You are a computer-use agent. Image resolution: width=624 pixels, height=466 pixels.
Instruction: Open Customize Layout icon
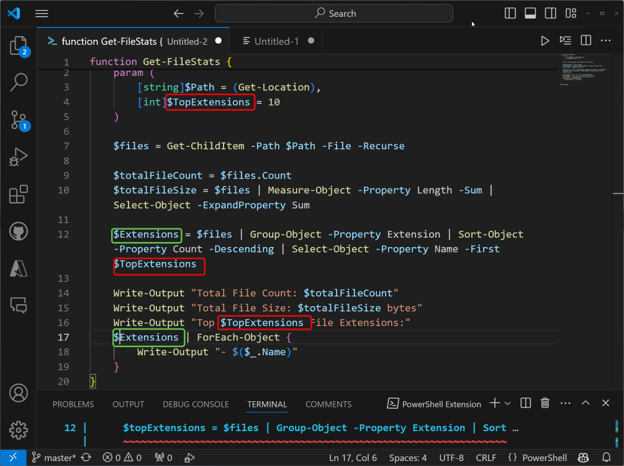point(571,14)
